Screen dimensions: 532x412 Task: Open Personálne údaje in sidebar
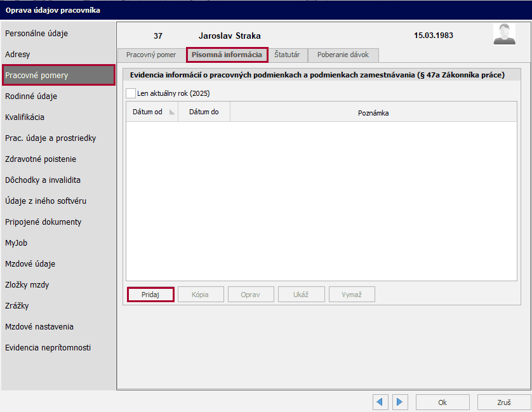coord(36,33)
